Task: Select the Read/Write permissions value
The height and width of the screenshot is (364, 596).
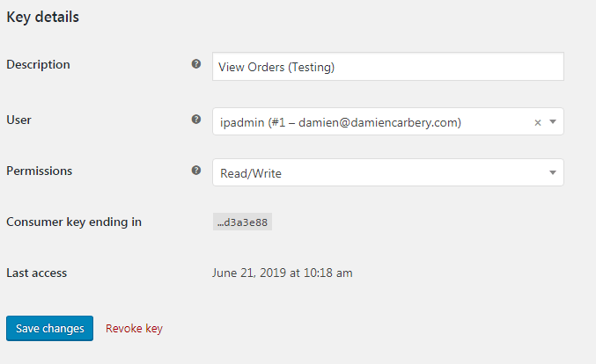Action: tap(251, 174)
